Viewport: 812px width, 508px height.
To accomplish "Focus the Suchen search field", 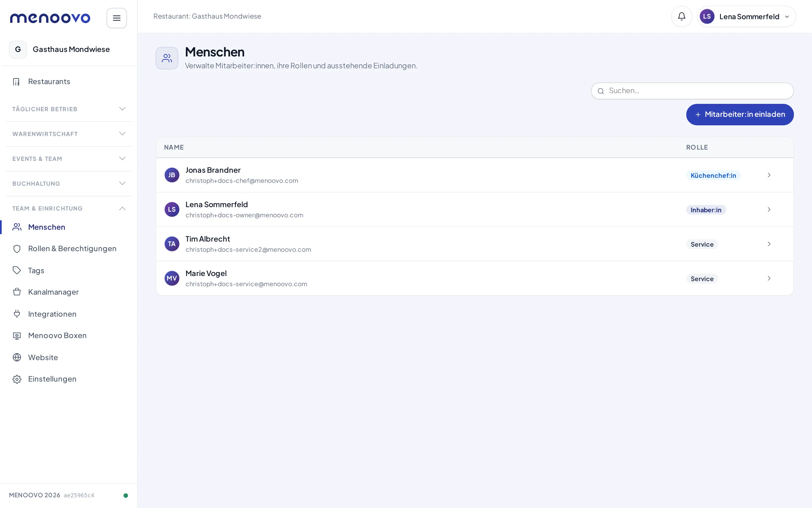I will (x=692, y=91).
